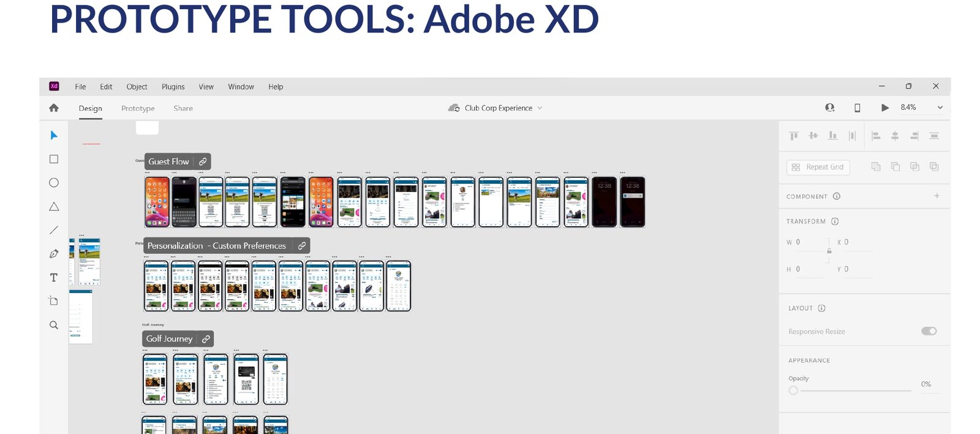The image size is (980, 434).
Task: Open the invite collaborators icon
Action: coord(830,107)
